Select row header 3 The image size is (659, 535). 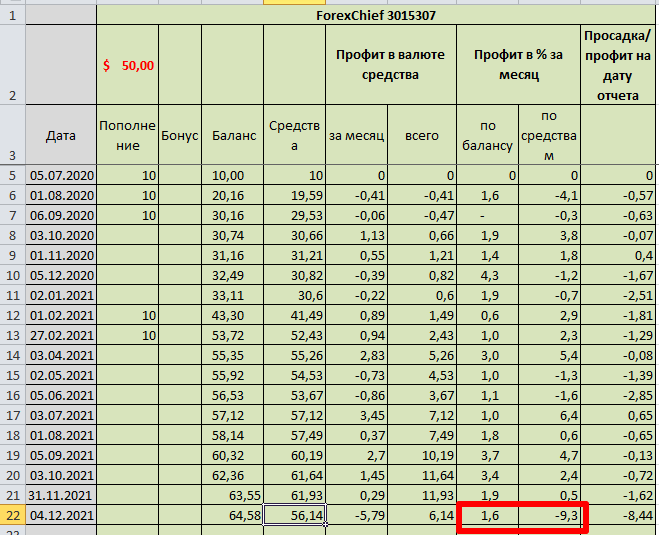pos(13,135)
